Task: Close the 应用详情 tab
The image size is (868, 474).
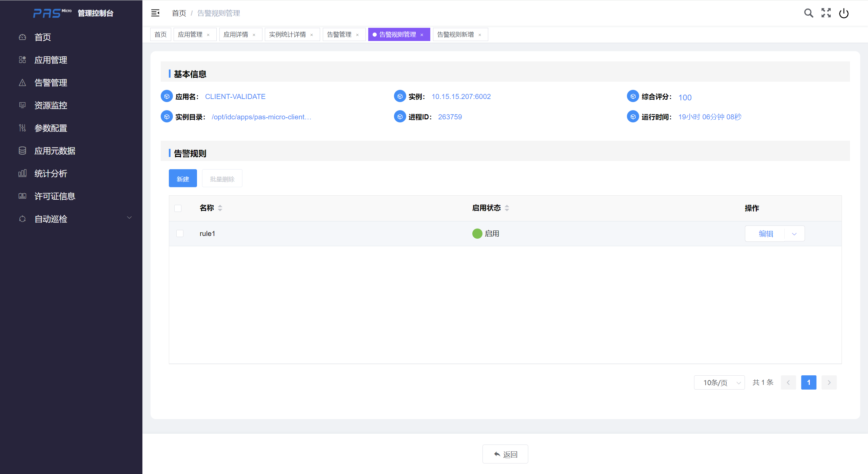Action: coord(254,35)
